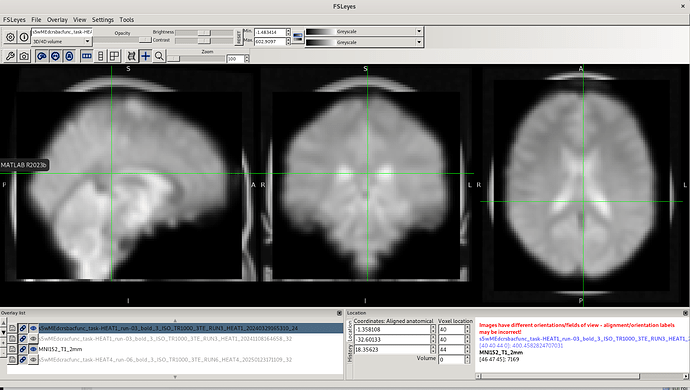Image resolution: width=690 pixels, height=390 pixels.
Task: Add an overlay with plus button
Action: [x=3, y=343]
